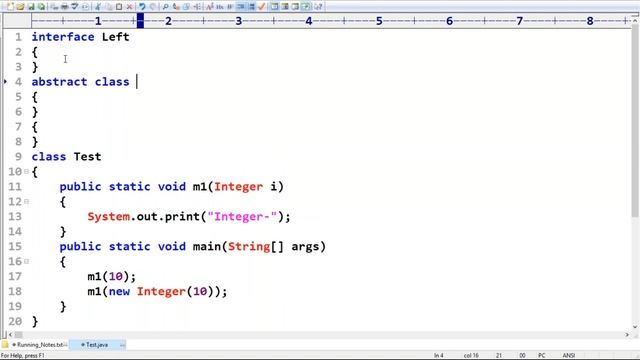The width and height of the screenshot is (640, 360).
Task: Switch to the Running_Notes.txt tab
Action: coord(40,345)
